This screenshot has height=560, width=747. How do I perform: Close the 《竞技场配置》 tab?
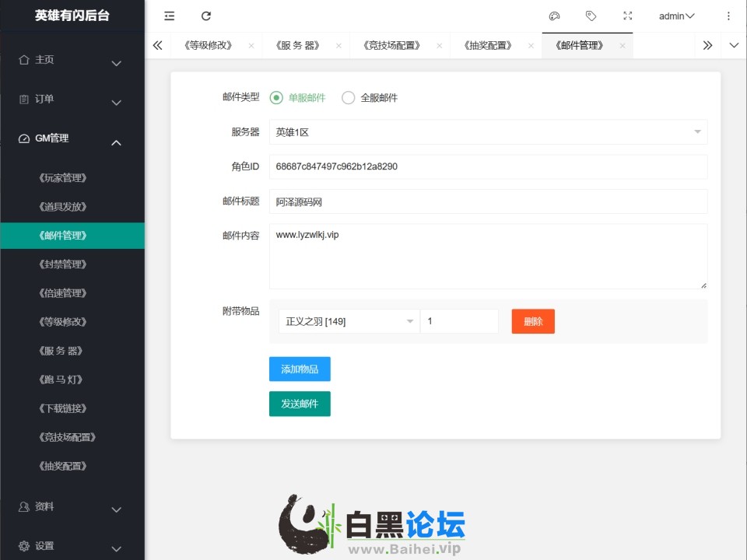439,46
